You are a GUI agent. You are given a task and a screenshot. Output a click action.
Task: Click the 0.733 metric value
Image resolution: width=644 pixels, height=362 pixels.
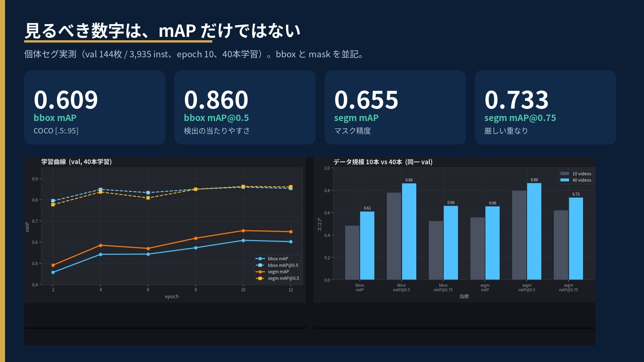click(x=517, y=100)
